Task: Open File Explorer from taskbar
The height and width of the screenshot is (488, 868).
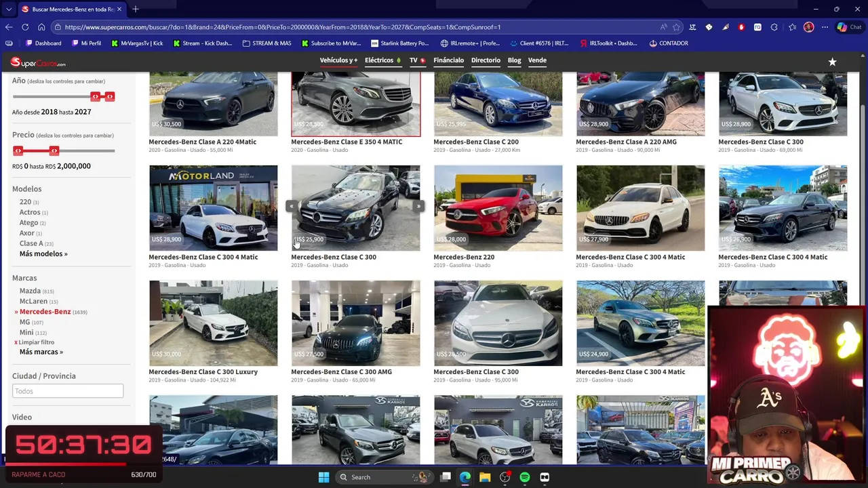Action: pos(485,477)
